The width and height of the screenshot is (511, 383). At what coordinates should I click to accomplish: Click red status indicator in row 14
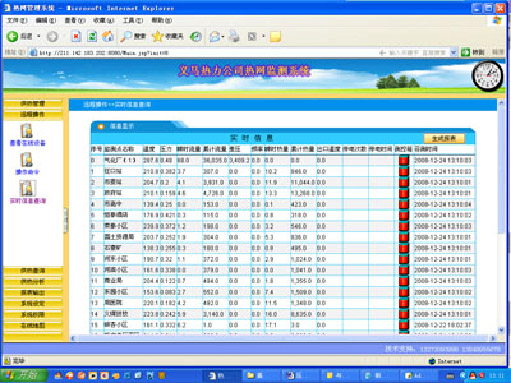click(404, 314)
